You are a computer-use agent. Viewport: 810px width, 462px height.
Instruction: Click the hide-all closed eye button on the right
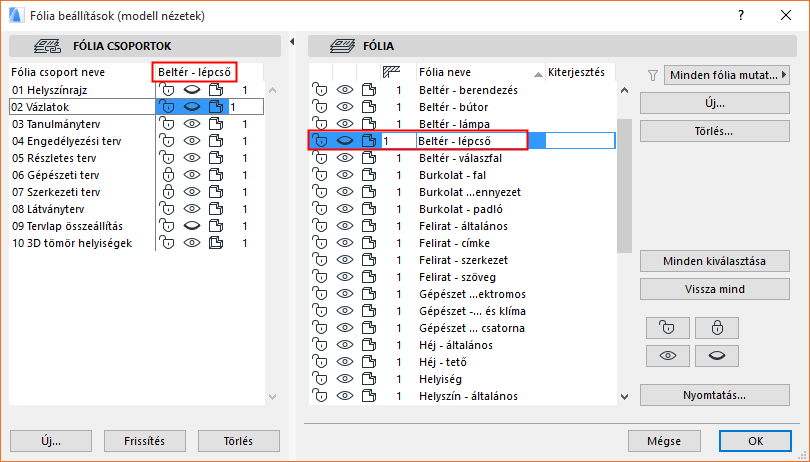717,355
